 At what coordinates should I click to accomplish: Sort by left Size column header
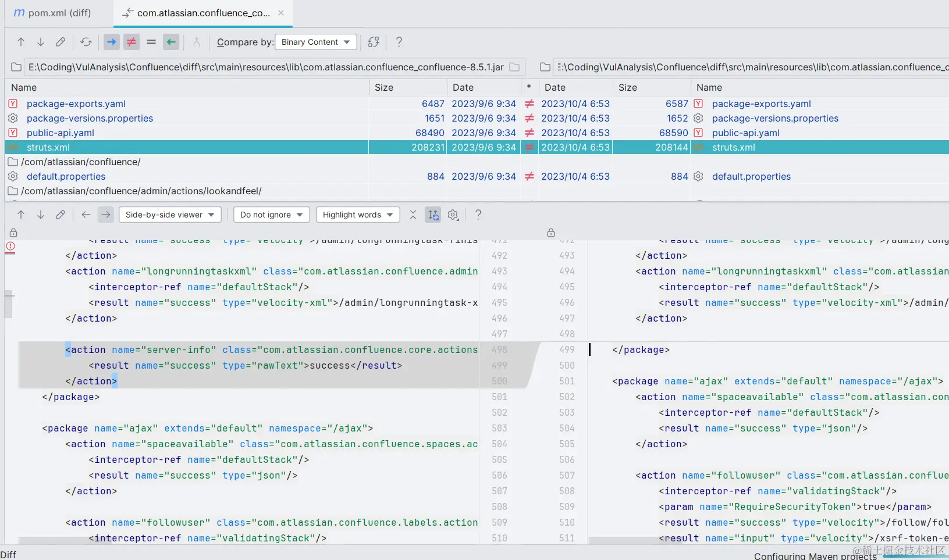[x=408, y=87]
